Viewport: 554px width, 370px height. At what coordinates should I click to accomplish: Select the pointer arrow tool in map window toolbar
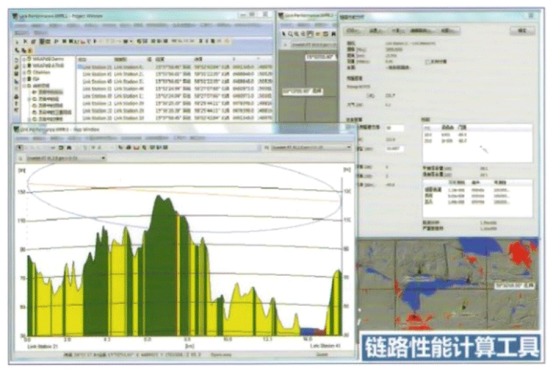(x=283, y=34)
